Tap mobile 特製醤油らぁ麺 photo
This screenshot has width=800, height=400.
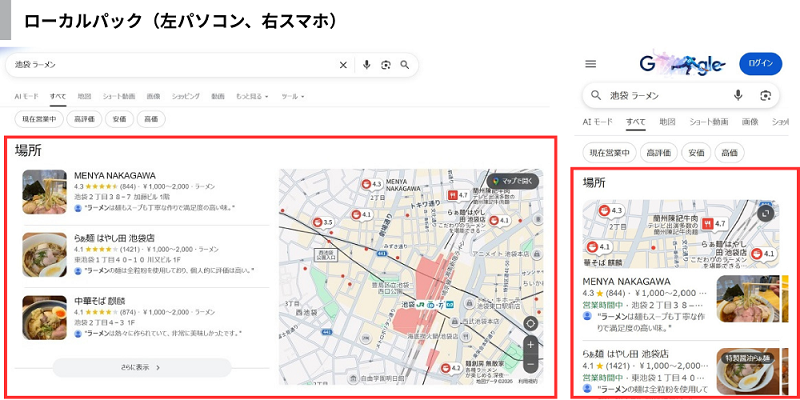(x=748, y=371)
